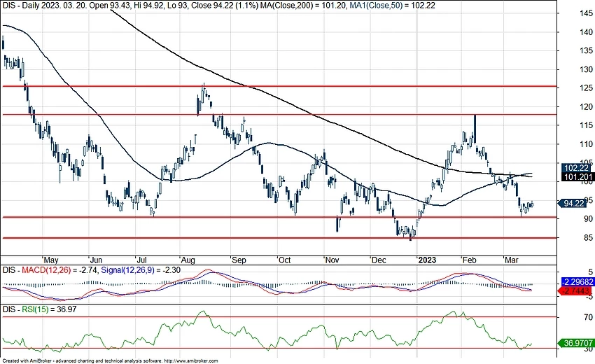Click the 36.9707 RSI value tag
This screenshot has width=595, height=364.
point(577,343)
